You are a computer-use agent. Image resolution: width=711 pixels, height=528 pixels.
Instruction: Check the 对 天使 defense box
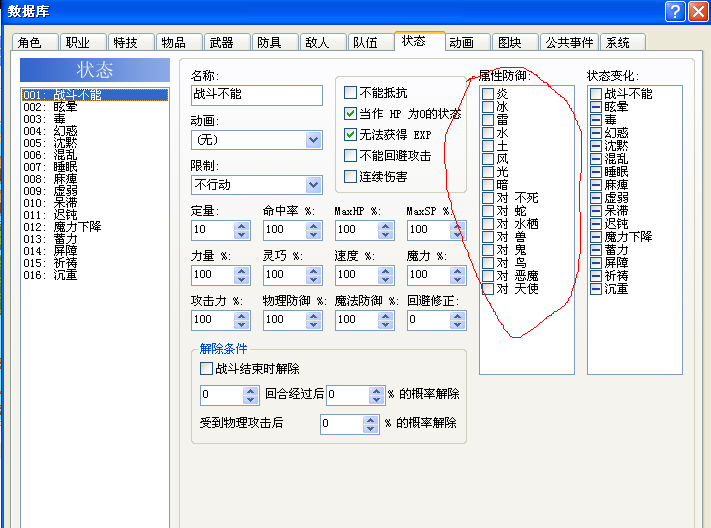click(x=488, y=289)
